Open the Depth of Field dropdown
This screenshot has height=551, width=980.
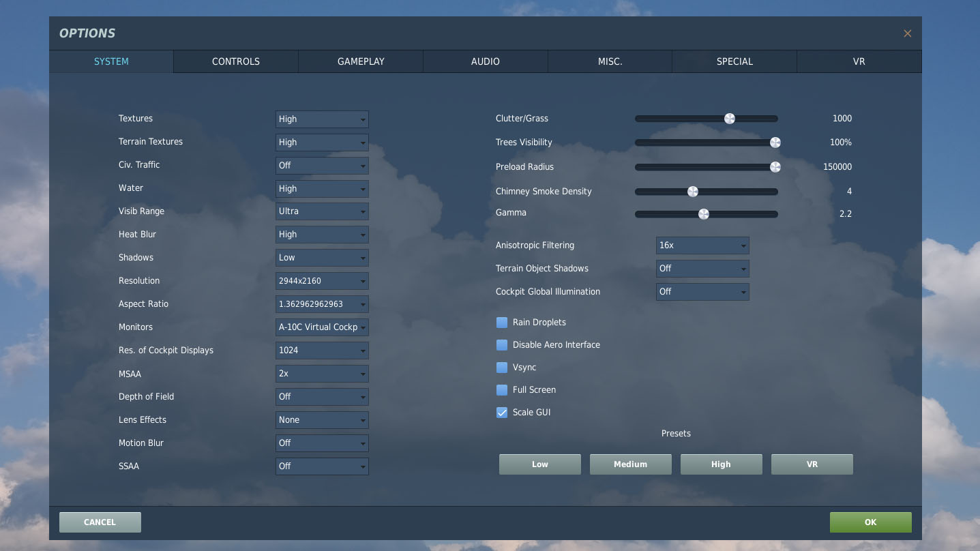point(322,397)
